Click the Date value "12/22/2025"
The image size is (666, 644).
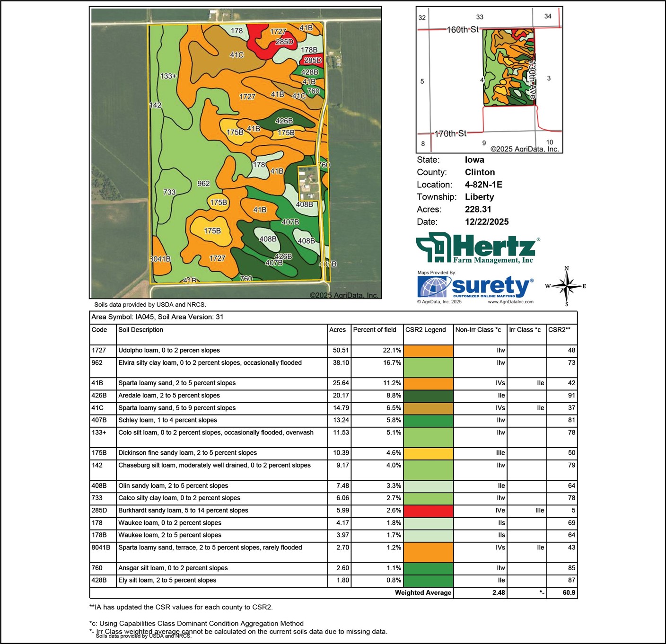point(487,221)
